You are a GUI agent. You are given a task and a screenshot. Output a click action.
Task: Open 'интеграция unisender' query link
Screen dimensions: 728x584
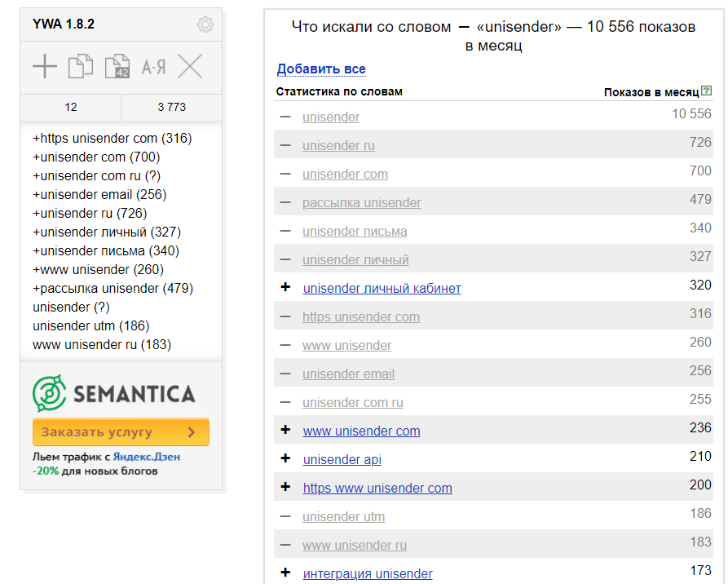368,573
